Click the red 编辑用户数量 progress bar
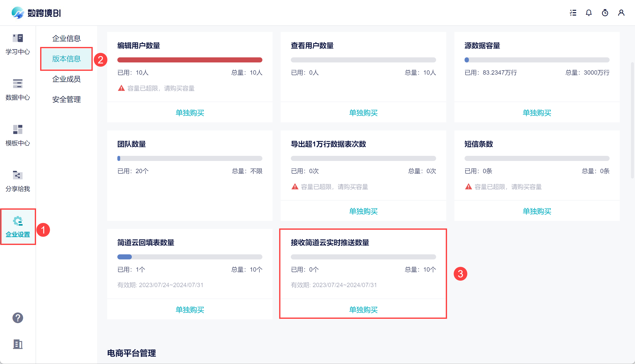Viewport: 635px width, 364px height. 190,60
